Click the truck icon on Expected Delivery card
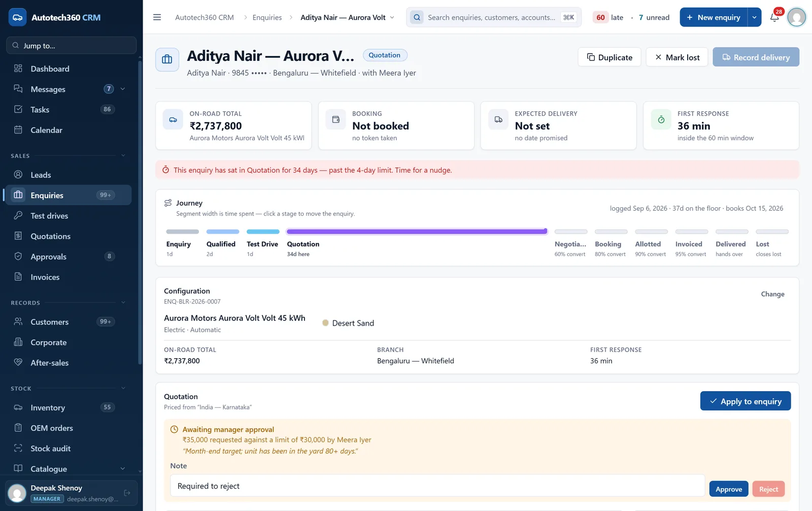Screen dimensions: 812x511 (498, 120)
